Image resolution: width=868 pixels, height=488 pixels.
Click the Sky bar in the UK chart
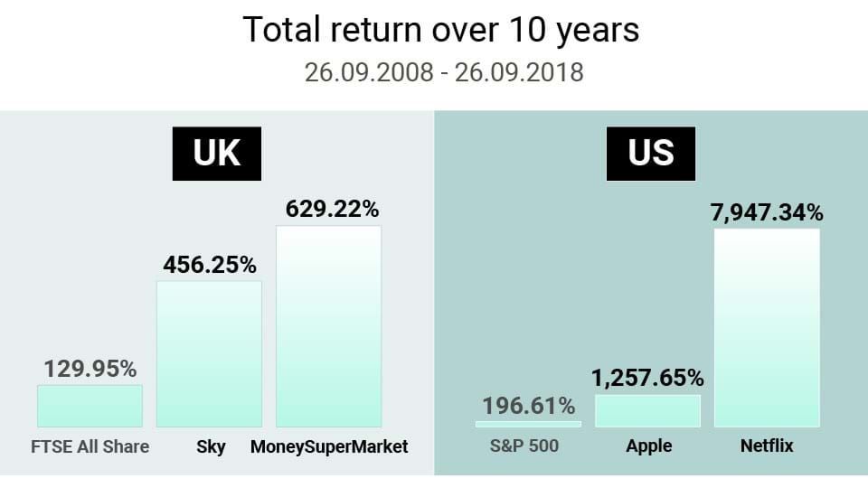click(x=209, y=354)
